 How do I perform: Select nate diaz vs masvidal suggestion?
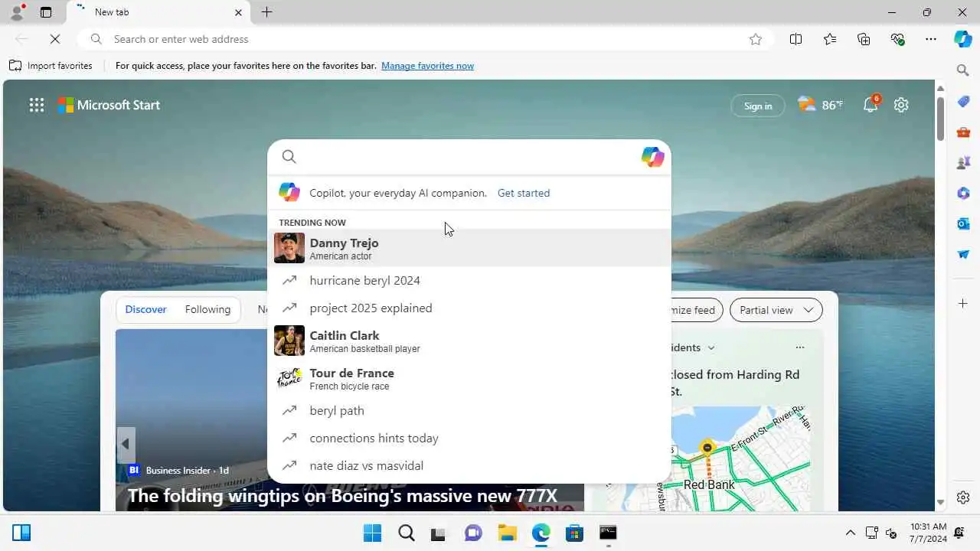pyautogui.click(x=469, y=465)
